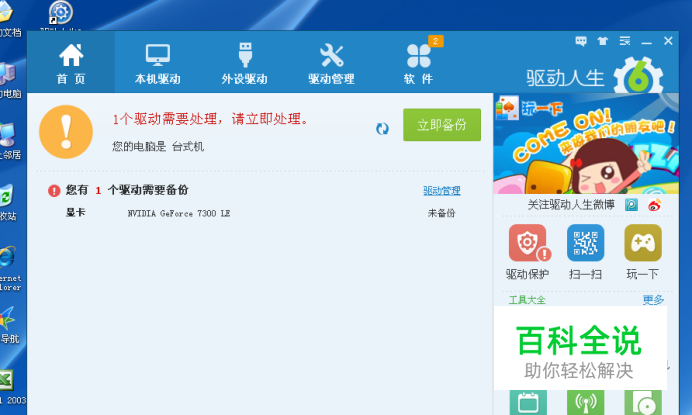The height and width of the screenshot is (415, 692).
Task: Switch to 本机驱动 tab
Action: pyautogui.click(x=158, y=63)
